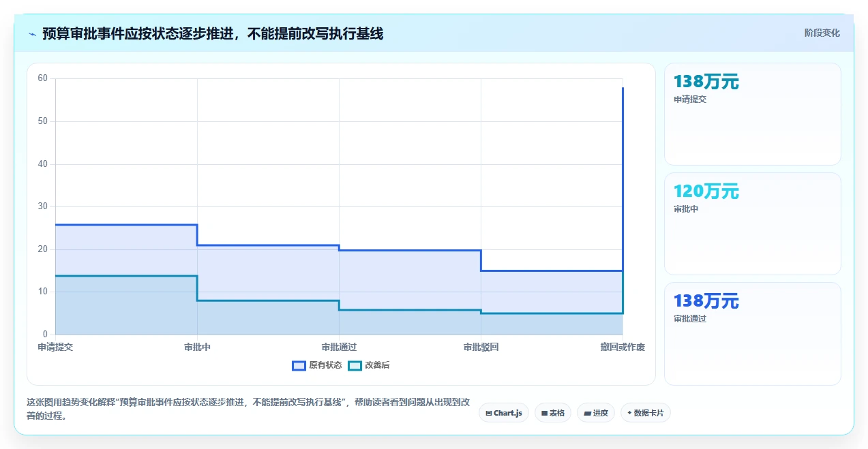Viewport: 868px width, 449px height.
Task: Click the 30 y-axis tick value
Action: pos(43,206)
